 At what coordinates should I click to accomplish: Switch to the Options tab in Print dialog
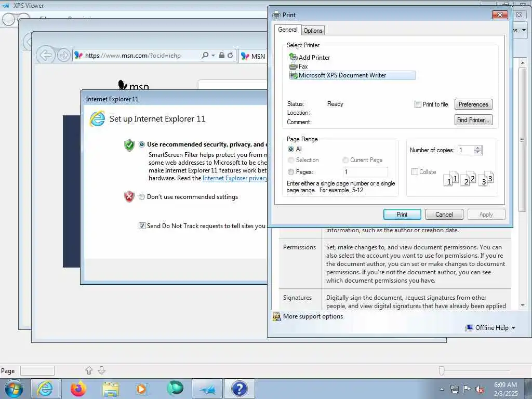pos(313,31)
